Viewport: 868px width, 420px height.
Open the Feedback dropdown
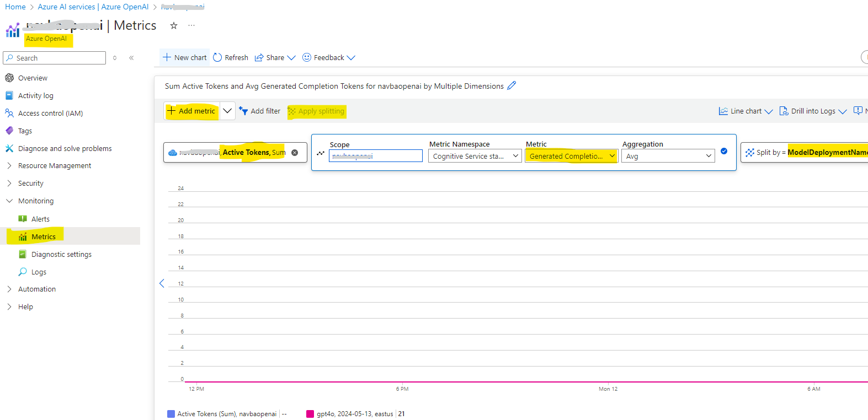pyautogui.click(x=329, y=57)
